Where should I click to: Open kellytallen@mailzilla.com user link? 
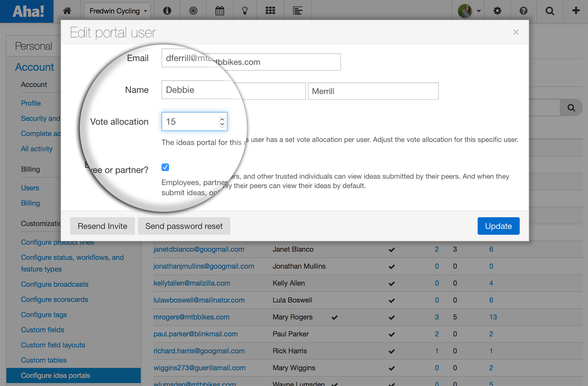(192, 283)
